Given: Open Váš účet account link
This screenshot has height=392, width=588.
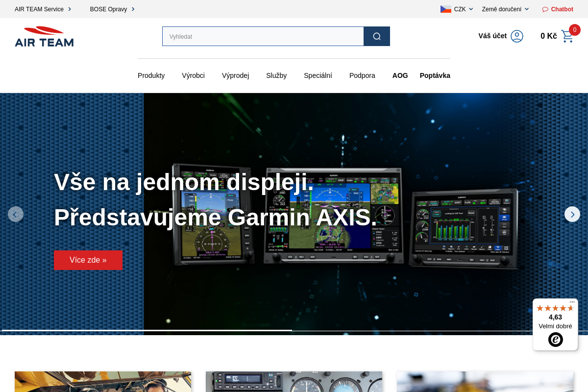Looking at the screenshot, I should (x=501, y=36).
